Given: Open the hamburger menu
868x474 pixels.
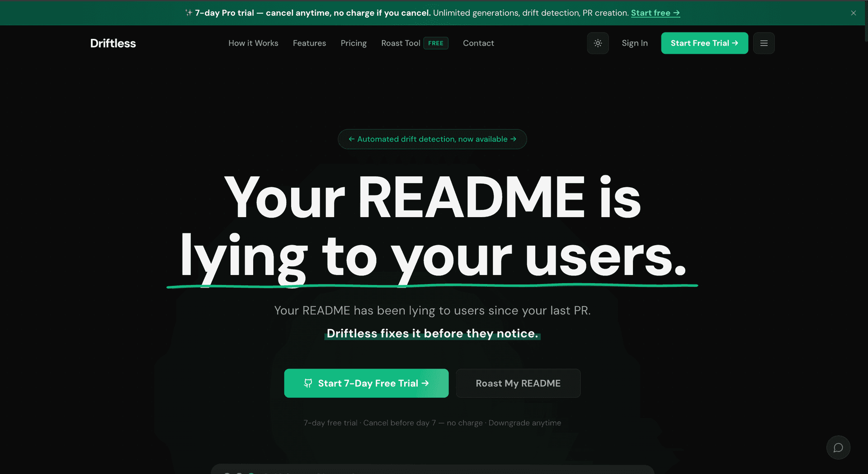Looking at the screenshot, I should tap(764, 43).
